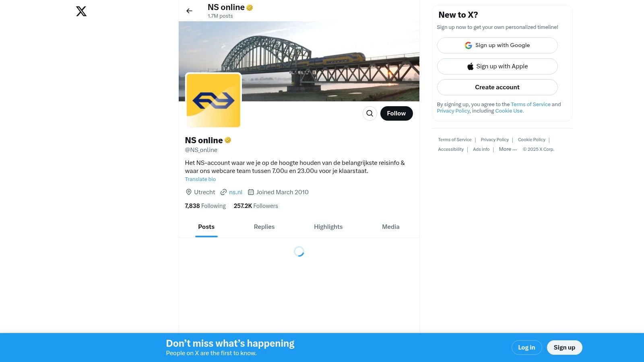Click Create account button
The height and width of the screenshot is (362, 644).
point(497,87)
